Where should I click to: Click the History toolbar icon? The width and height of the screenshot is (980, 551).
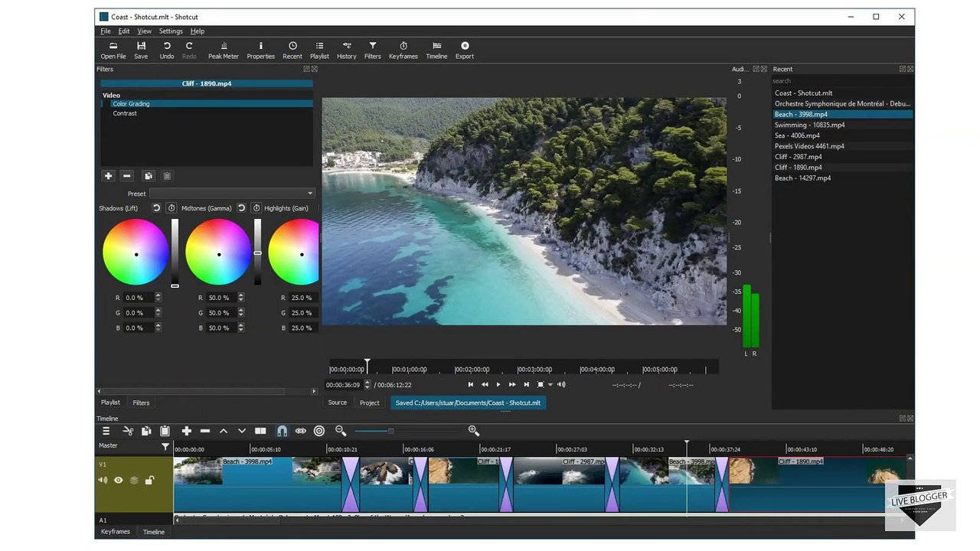click(346, 50)
